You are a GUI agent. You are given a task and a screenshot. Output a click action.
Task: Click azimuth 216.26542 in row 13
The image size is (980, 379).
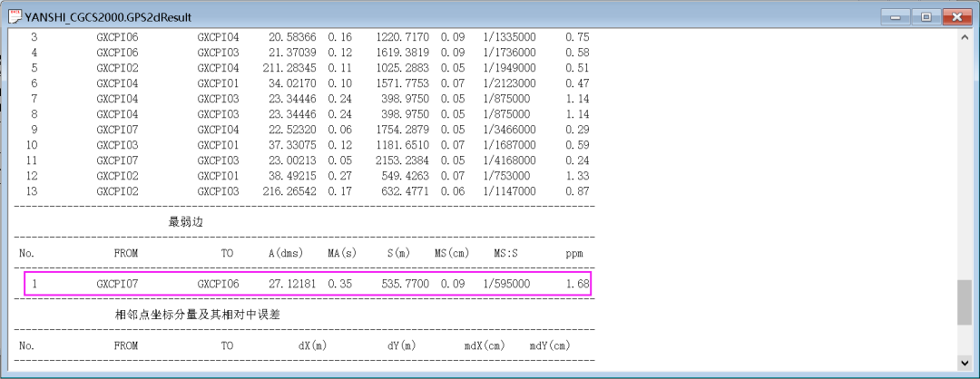click(x=289, y=191)
